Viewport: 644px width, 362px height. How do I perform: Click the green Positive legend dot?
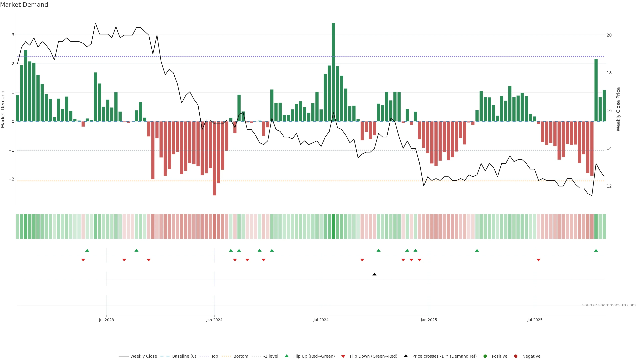click(485, 356)
